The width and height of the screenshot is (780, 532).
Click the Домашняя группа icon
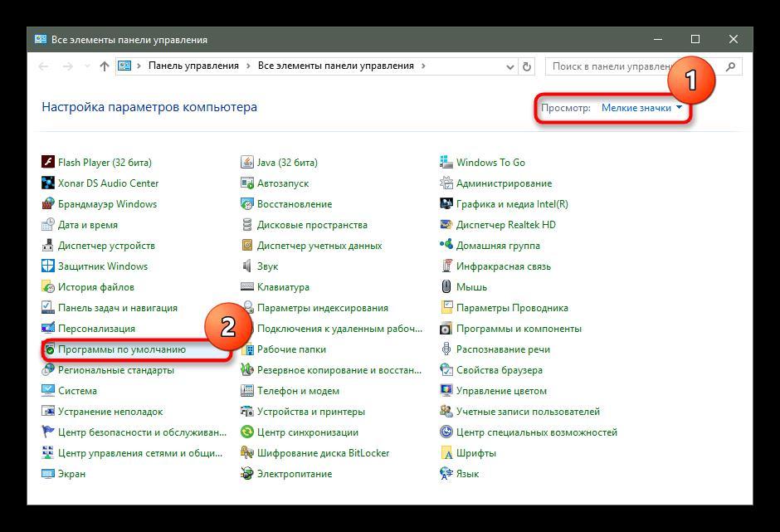click(x=446, y=246)
